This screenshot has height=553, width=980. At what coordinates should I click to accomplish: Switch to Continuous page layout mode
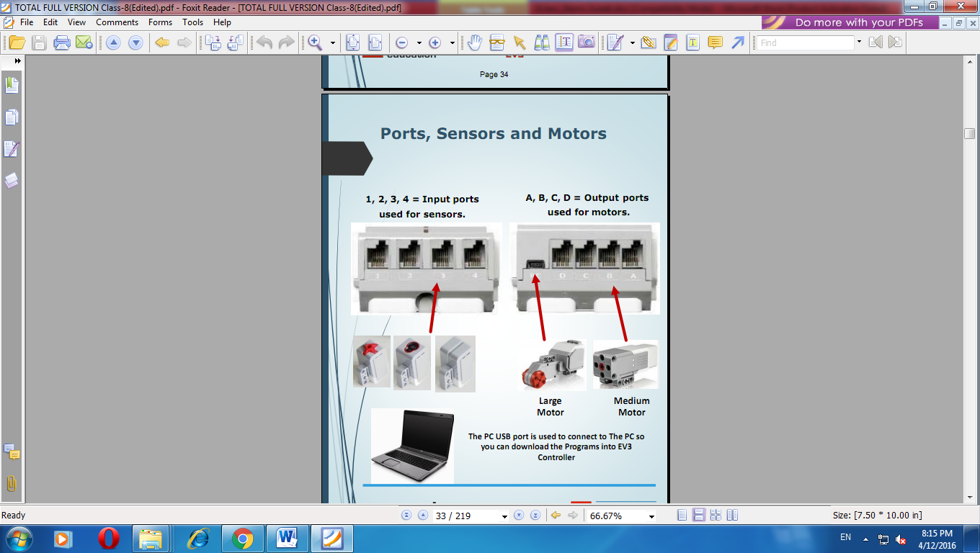click(698, 516)
